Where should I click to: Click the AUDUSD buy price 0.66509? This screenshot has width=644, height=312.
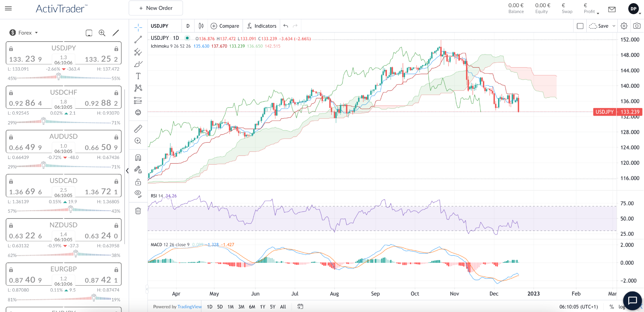tap(101, 147)
